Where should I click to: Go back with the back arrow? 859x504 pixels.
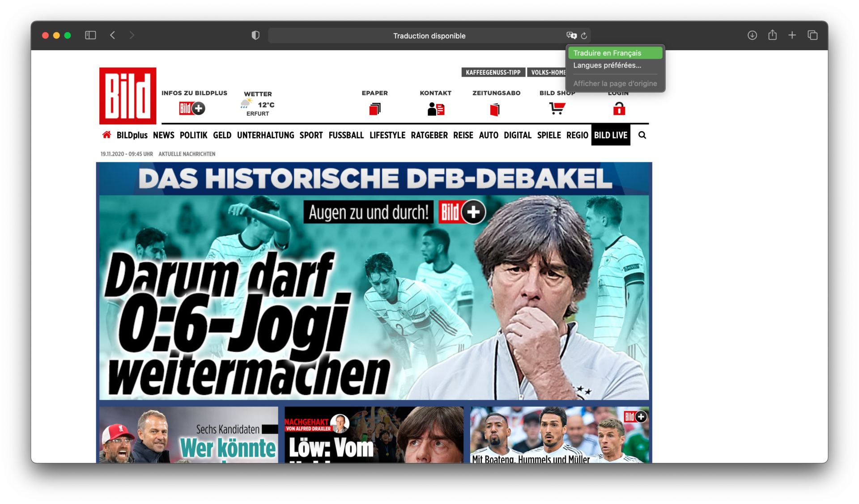click(113, 35)
